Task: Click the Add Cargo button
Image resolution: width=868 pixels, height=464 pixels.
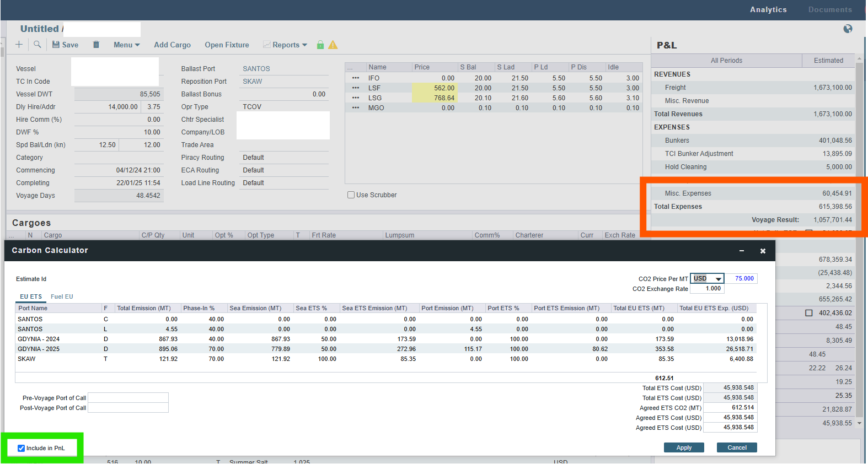Action: [x=172, y=45]
